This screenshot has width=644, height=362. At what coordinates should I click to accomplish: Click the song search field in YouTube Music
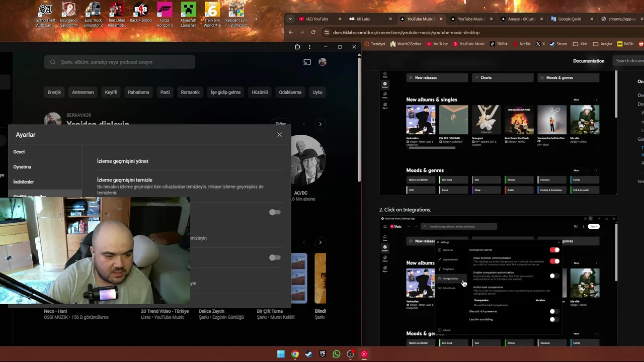pyautogui.click(x=120, y=62)
